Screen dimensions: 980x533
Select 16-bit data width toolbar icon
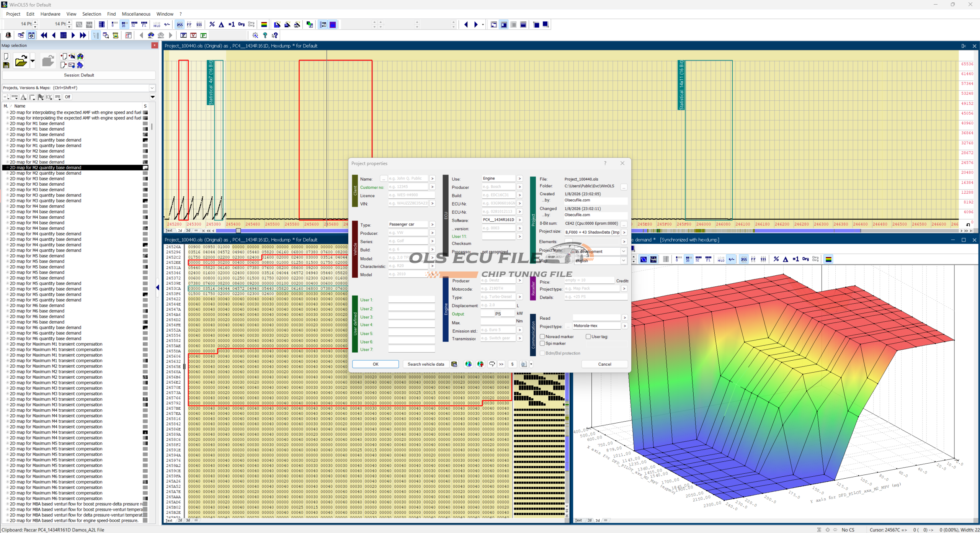[124, 25]
